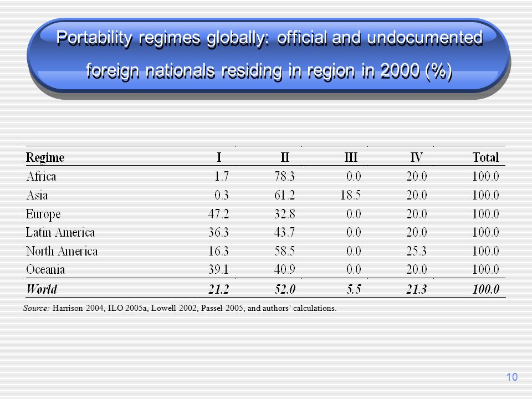The image size is (532, 399).
Task: Click Africa's regime I value 1.7
Action: pyautogui.click(x=222, y=176)
